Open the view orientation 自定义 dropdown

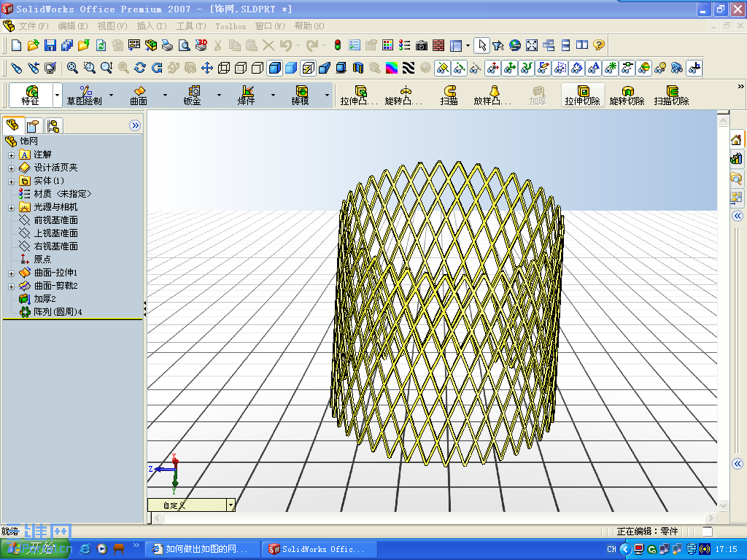(x=231, y=504)
